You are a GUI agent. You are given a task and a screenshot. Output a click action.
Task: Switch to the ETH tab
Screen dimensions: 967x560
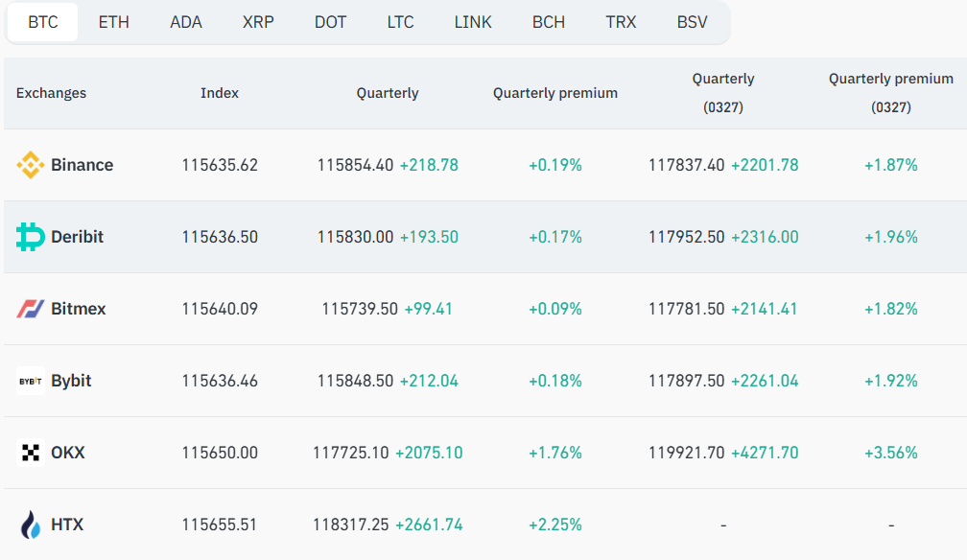coord(114,22)
